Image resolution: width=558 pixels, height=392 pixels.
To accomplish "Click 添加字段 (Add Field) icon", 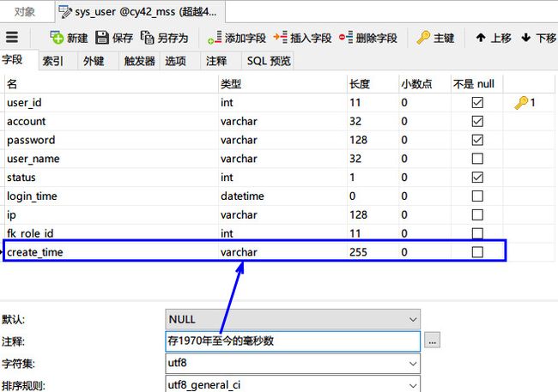I will [215, 38].
